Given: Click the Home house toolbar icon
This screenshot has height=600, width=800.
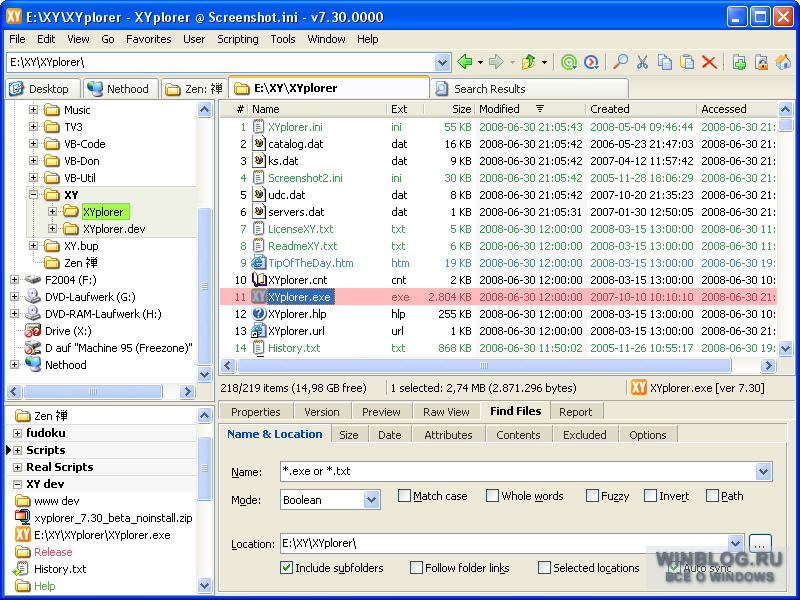Looking at the screenshot, I should tap(783, 62).
